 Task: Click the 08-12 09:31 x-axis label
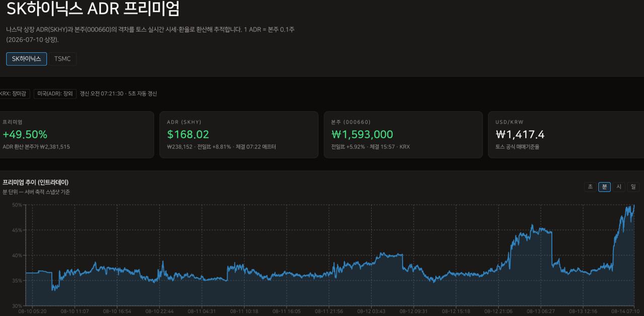[414, 311]
